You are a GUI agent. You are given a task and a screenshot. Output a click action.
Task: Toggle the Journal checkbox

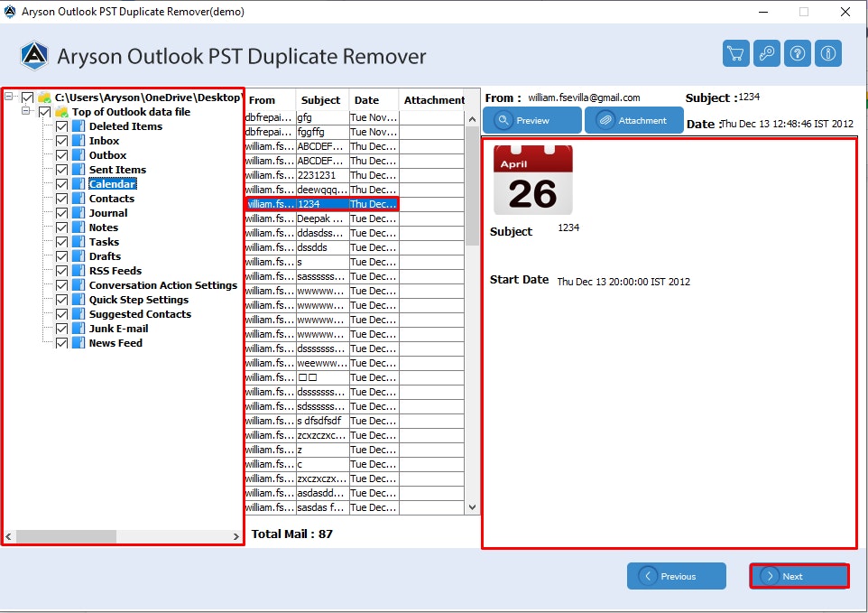(x=61, y=213)
